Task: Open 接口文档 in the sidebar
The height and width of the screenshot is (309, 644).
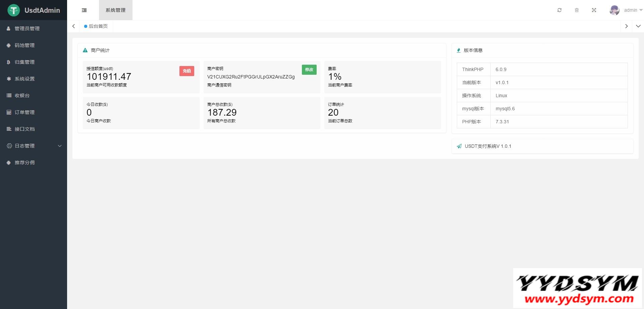Action: point(24,129)
